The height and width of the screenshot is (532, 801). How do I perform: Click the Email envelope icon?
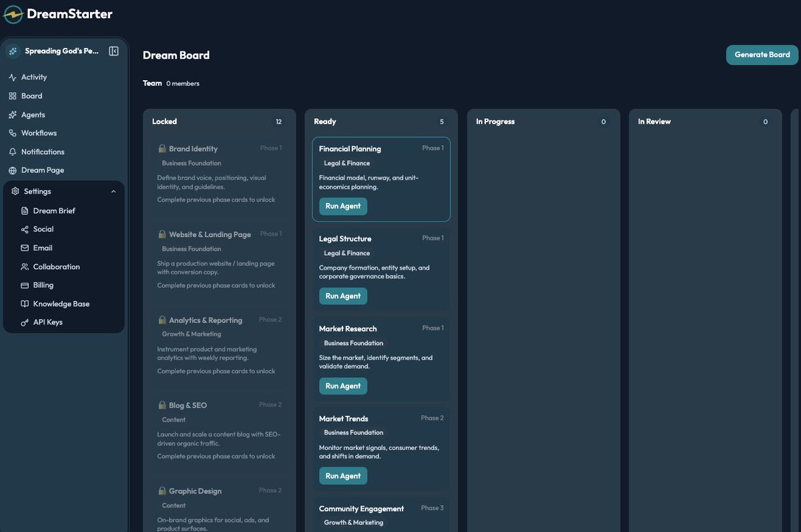pos(25,248)
